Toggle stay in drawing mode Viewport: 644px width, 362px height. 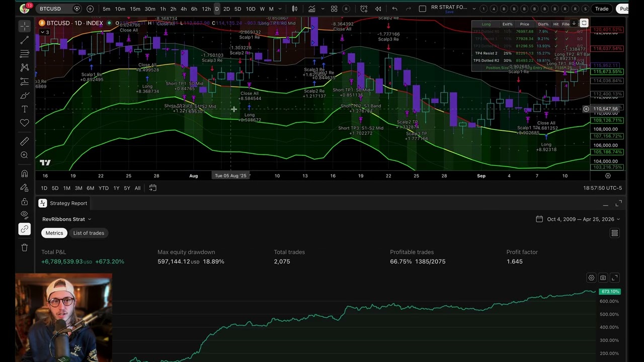[24, 188]
